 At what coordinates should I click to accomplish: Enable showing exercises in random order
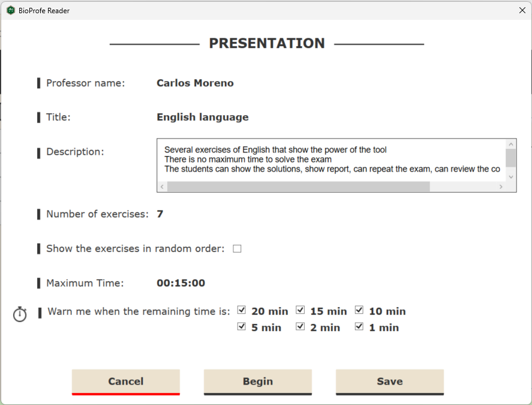[x=237, y=249]
